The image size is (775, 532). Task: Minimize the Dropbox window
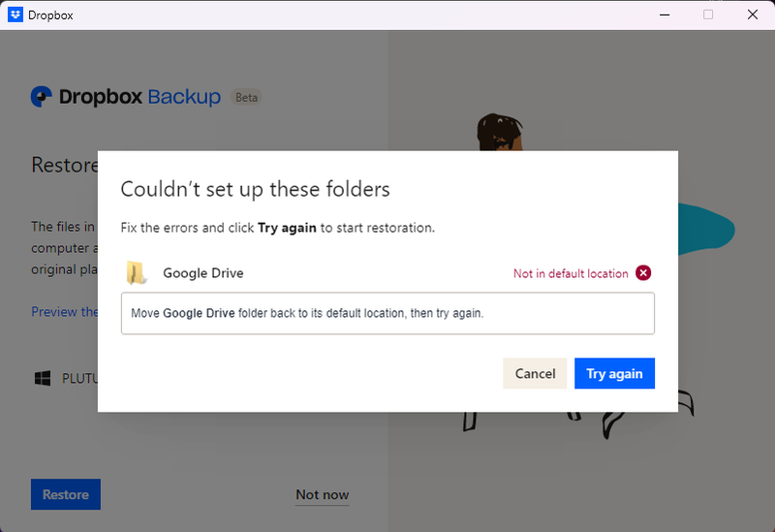(664, 15)
